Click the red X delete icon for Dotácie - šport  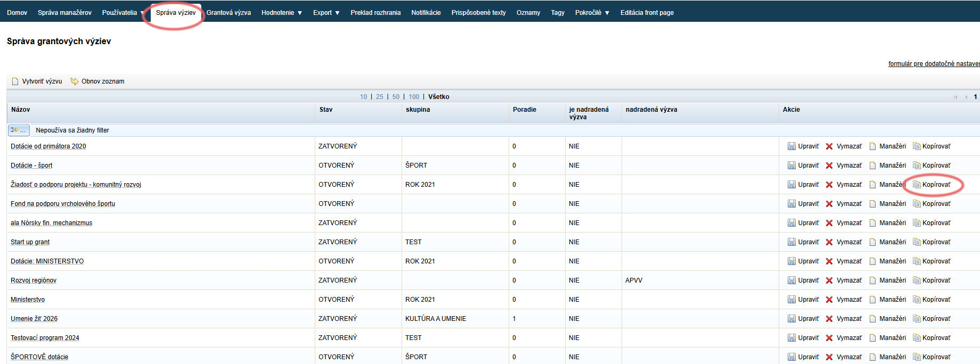[x=829, y=166]
